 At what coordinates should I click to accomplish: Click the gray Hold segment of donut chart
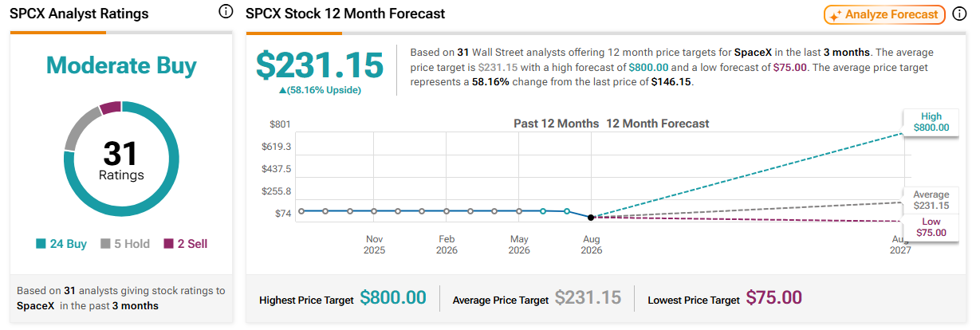[79, 127]
